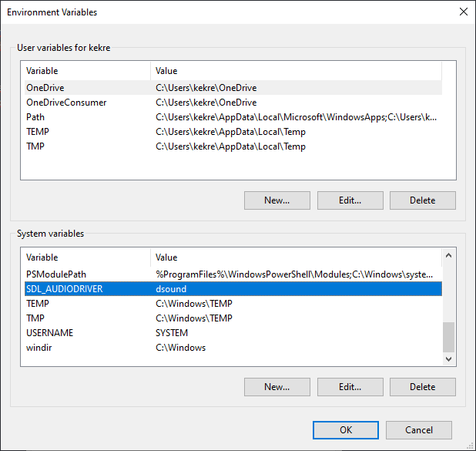Sort user variables by Value column header

pos(293,71)
